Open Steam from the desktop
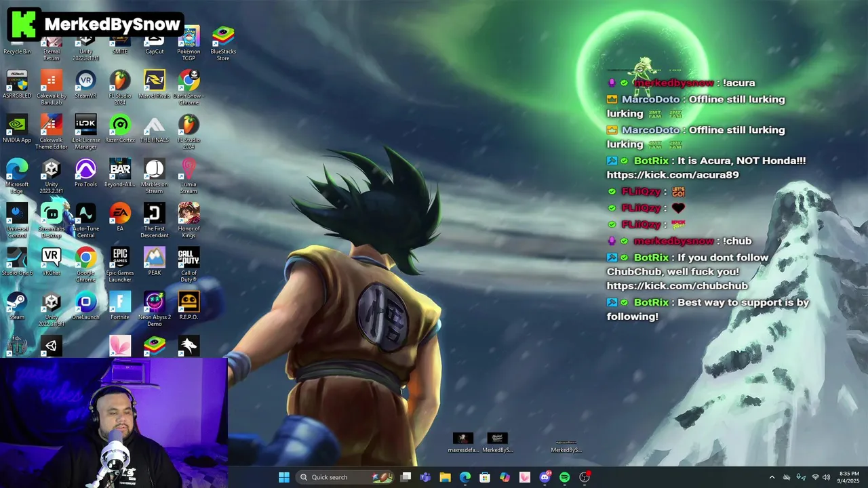This screenshot has height=488, width=868. pyautogui.click(x=17, y=306)
